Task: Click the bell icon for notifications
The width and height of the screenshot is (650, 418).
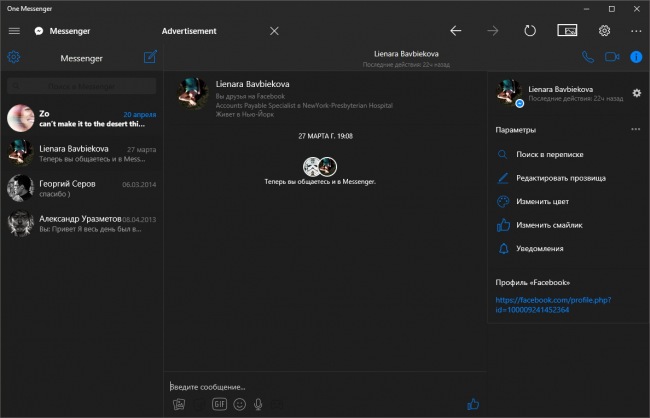Action: (503, 249)
